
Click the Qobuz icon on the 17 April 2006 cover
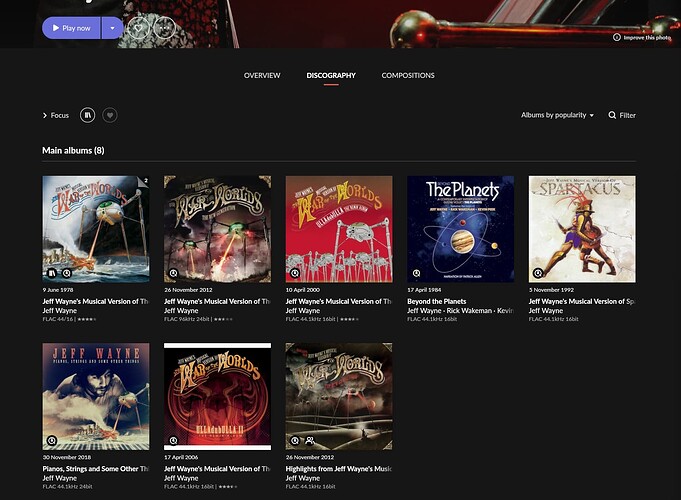click(173, 440)
